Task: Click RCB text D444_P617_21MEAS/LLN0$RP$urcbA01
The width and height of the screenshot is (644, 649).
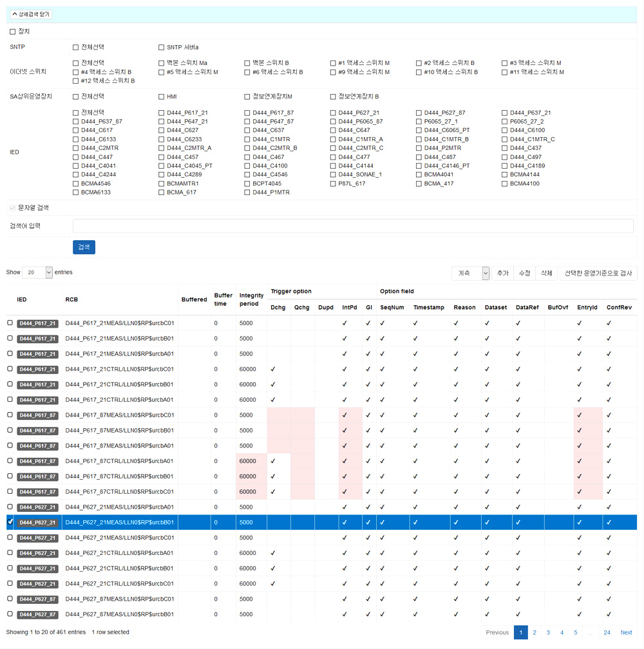Action: click(x=119, y=354)
